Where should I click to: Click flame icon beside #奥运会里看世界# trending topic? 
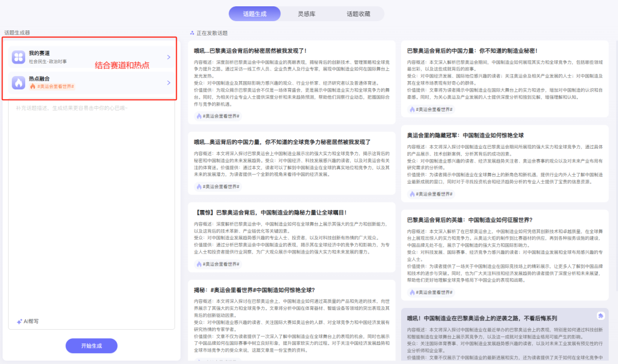tap(33, 86)
